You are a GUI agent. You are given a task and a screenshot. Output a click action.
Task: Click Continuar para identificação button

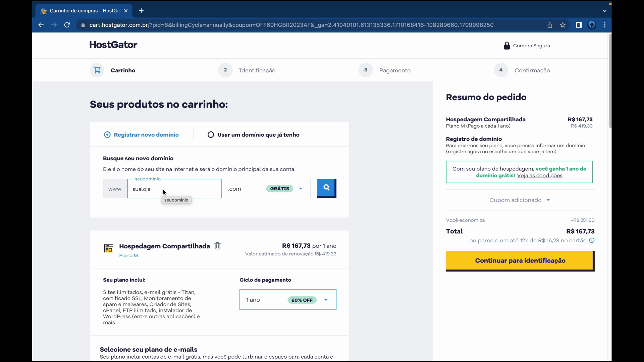520,260
